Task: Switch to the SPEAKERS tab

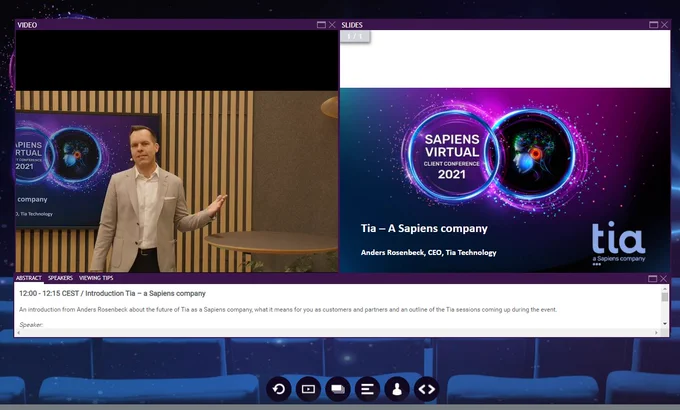Action: (x=60, y=278)
